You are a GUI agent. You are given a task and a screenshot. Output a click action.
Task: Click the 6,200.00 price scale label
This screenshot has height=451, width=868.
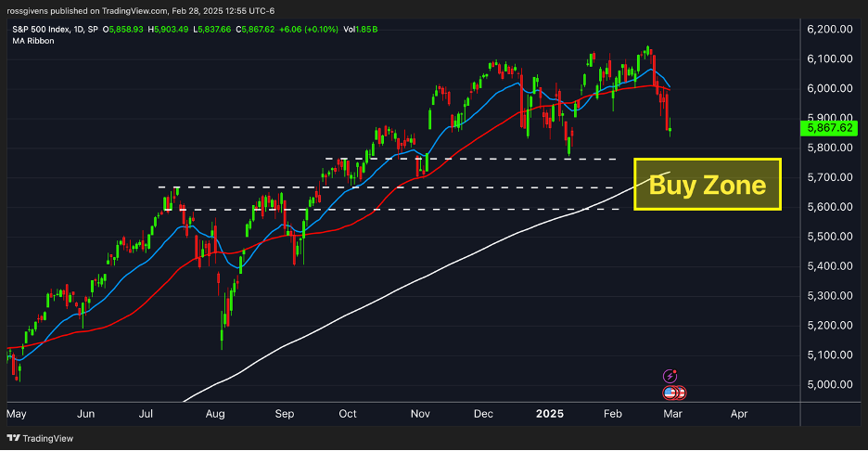tap(830, 30)
